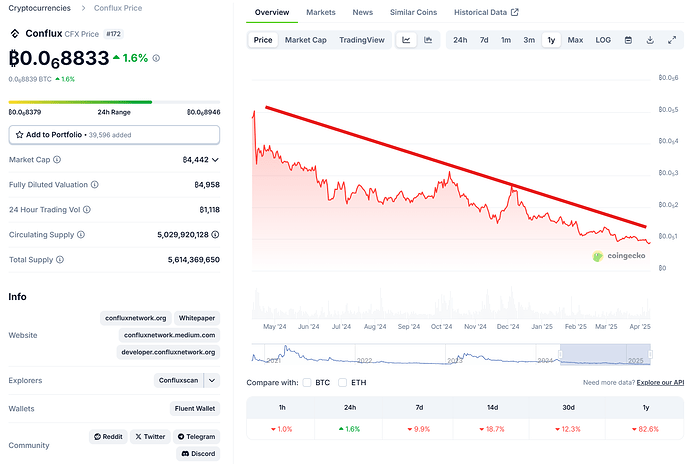This screenshot has height=464, width=690.
Task: Click the right handle of the chart navigator
Action: [x=650, y=354]
